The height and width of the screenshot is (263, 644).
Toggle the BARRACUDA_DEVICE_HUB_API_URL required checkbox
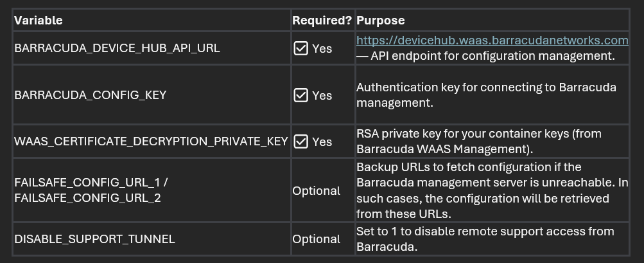pyautogui.click(x=300, y=48)
